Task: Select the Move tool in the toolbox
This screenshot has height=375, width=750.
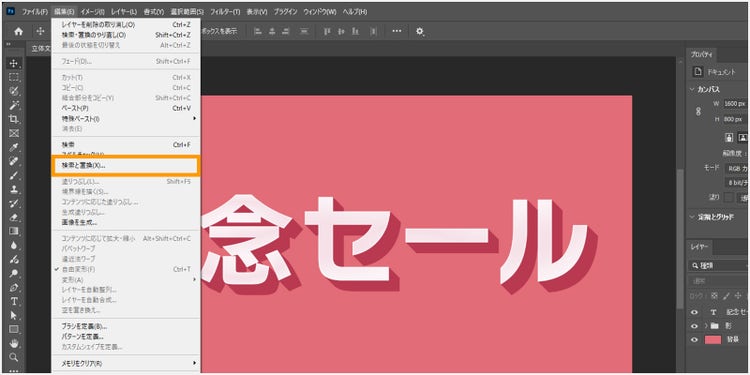Action: [14, 63]
